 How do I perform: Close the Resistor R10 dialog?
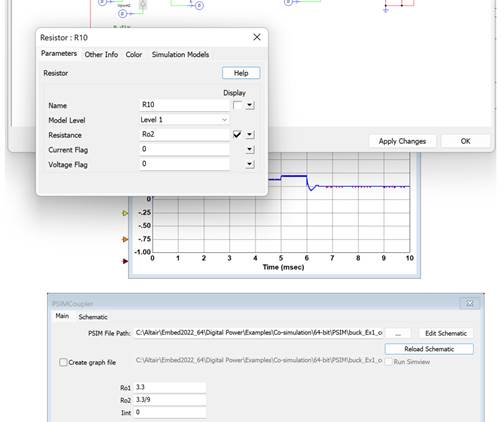point(257,37)
